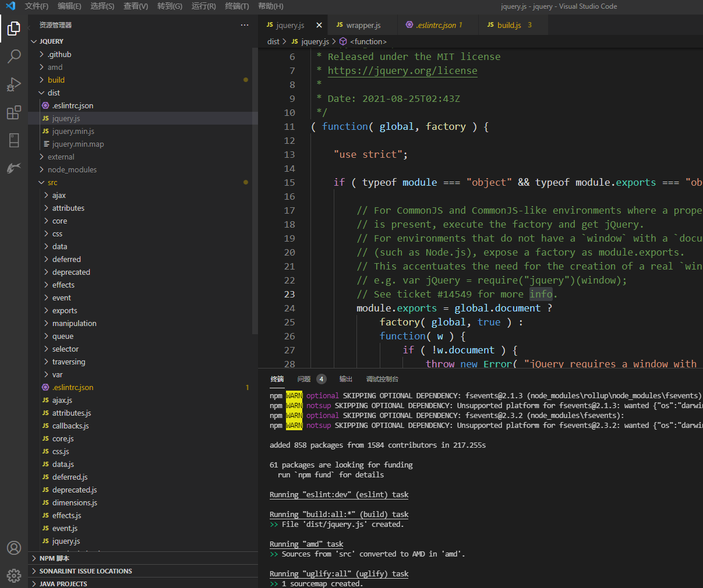Screen dimensions: 703x588
Task: Open the 转到(G) menu
Action: tap(169, 6)
